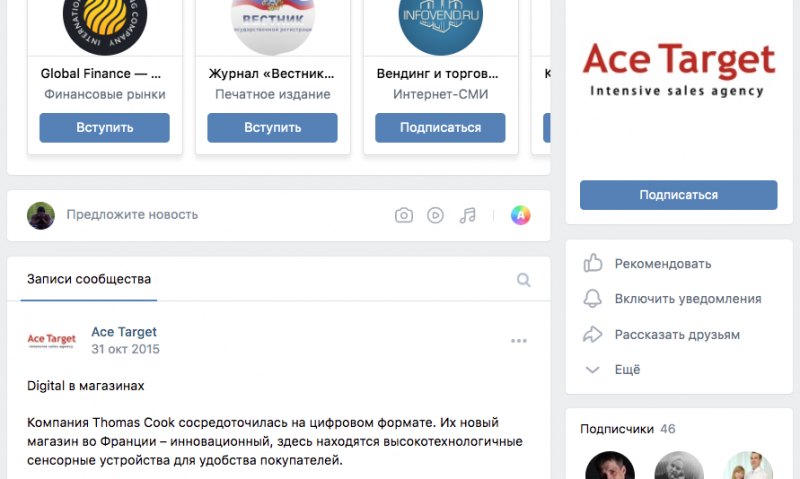800x479 pixels.
Task: Expand the Ещё chevron
Action: 592,370
